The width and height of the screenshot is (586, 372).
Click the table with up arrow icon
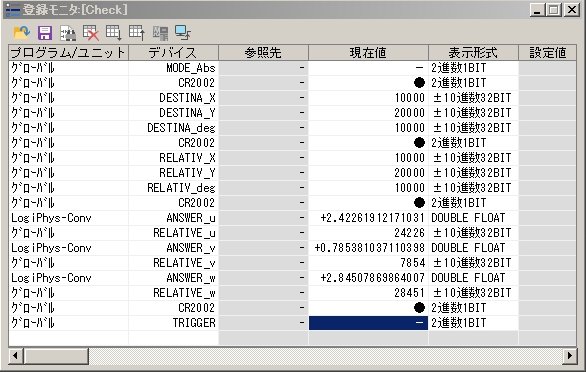(137, 33)
